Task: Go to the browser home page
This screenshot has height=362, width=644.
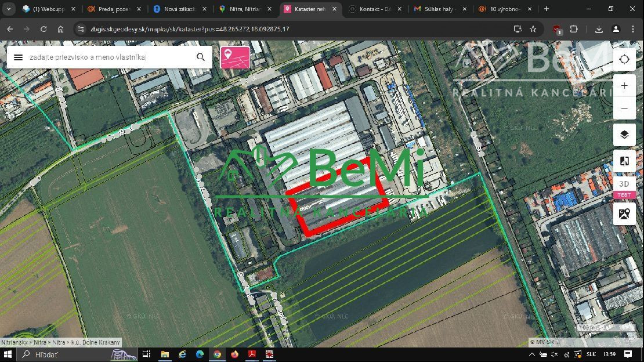Action: click(x=60, y=29)
